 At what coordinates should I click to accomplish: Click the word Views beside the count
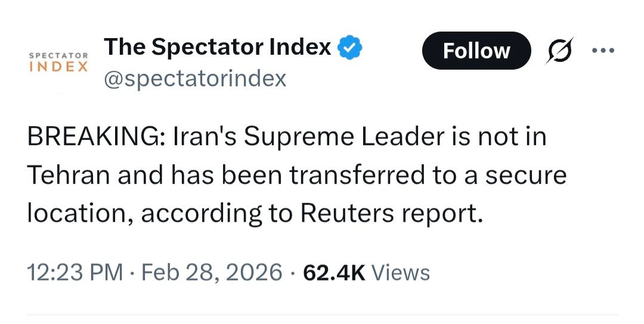[x=400, y=272]
